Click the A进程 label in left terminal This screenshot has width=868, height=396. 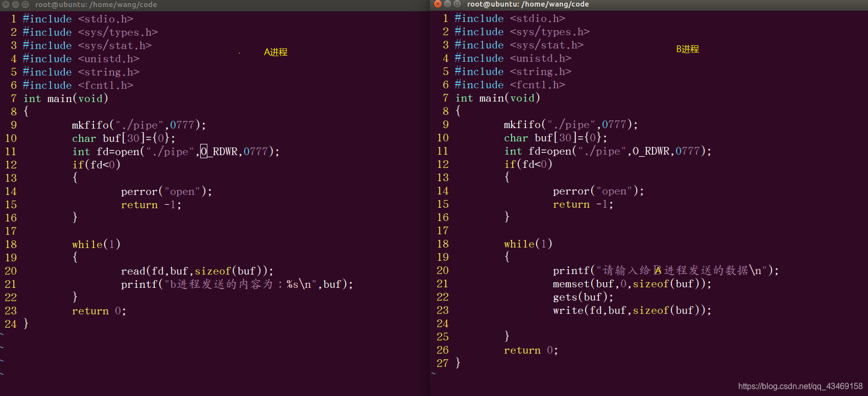[x=276, y=52]
